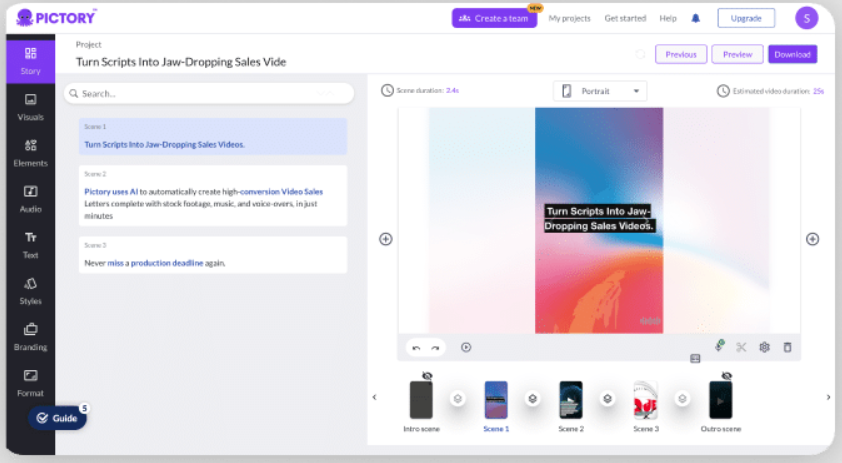This screenshot has width=842, height=463.
Task: Delete scene using trash icon
Action: point(787,347)
